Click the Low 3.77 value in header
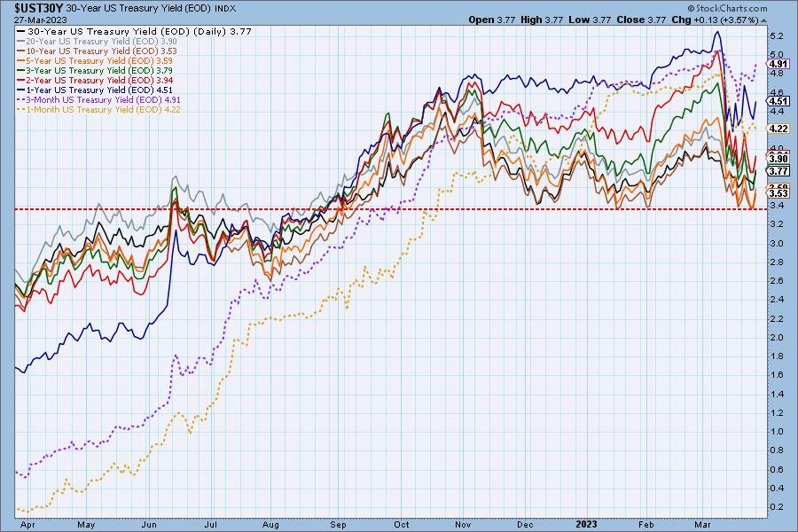This screenshot has height=532, width=798. 590,20
